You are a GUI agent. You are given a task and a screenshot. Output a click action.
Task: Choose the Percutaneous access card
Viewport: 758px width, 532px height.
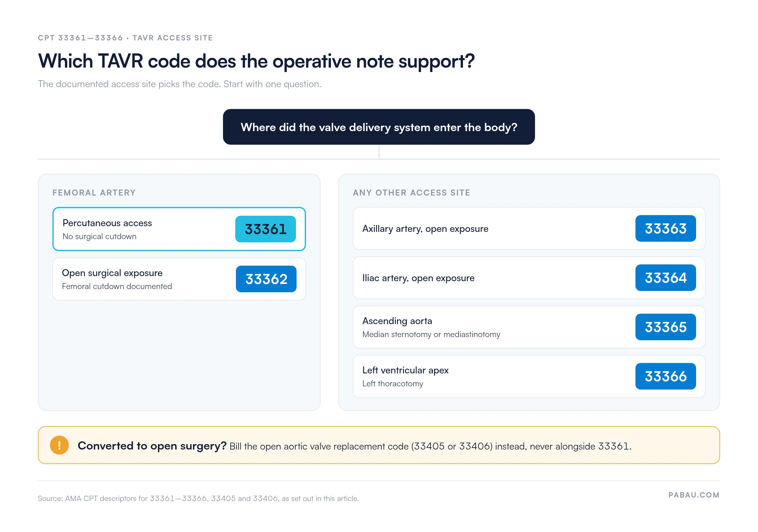pos(179,229)
